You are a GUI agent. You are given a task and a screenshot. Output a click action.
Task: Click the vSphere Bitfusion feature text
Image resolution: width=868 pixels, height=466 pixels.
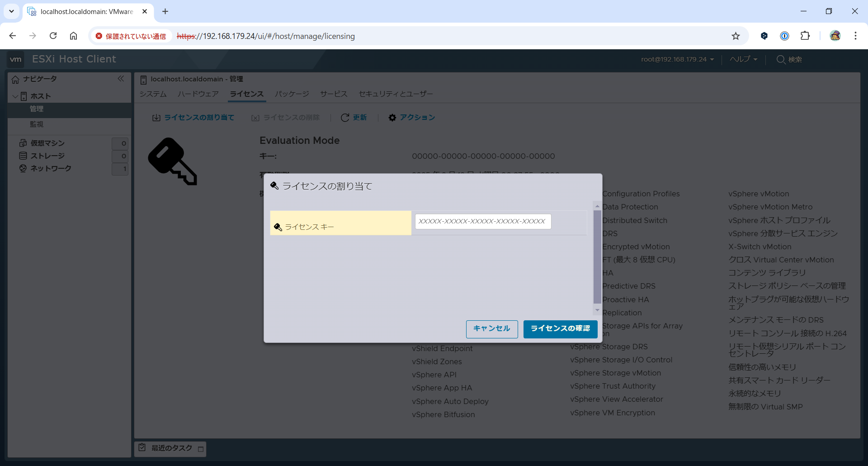tap(443, 414)
